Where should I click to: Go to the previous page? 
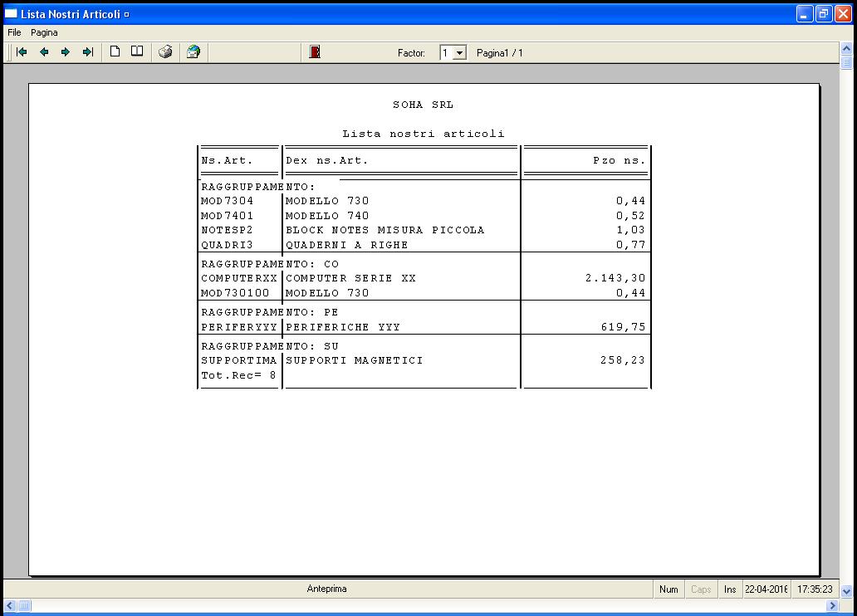[x=44, y=52]
